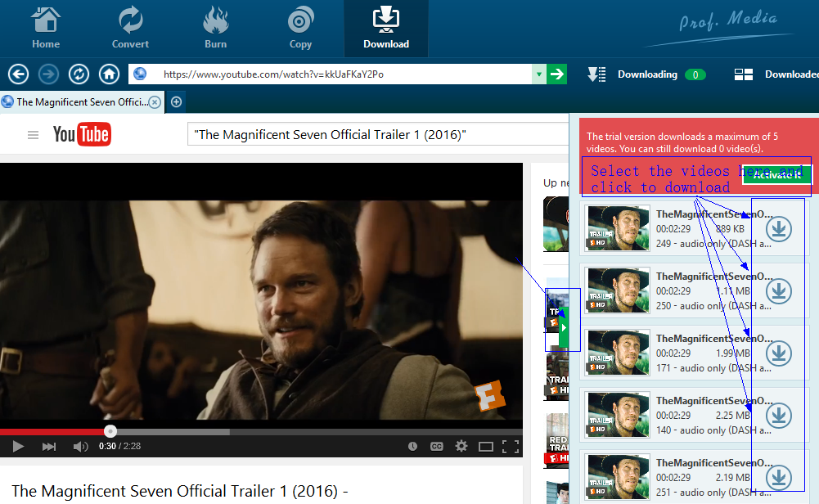Add a new browser tab
Screen dimensions: 819x504
point(177,101)
